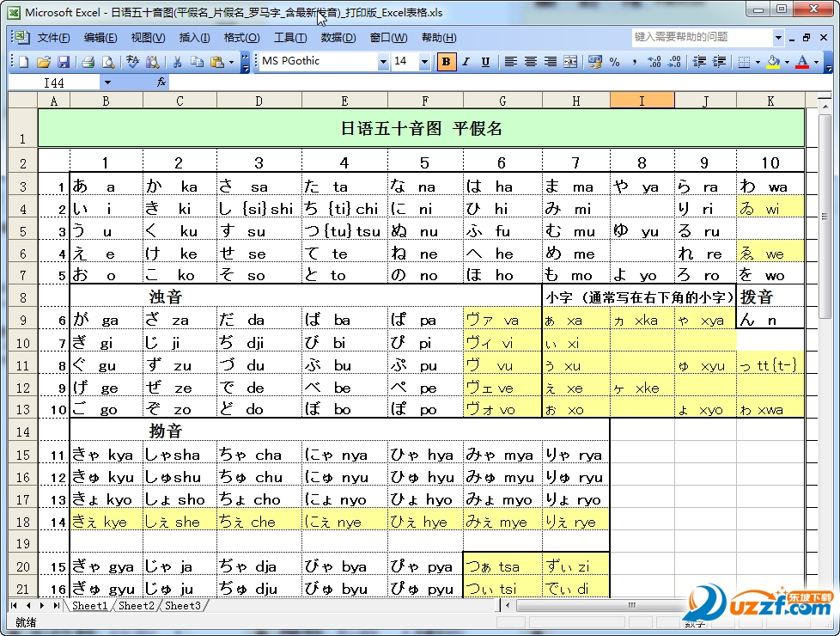The width and height of the screenshot is (840, 636).
Task: Run the spelling check icon
Action: [132, 62]
